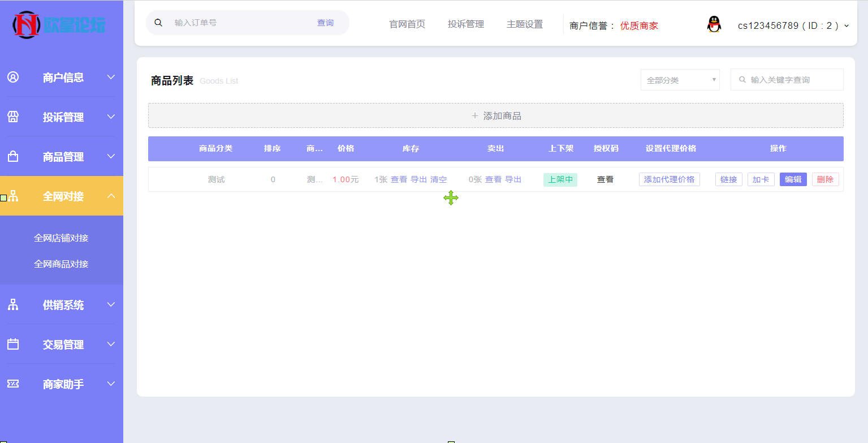Open 官网首页 from the top menu
This screenshot has height=443, width=868.
(407, 24)
